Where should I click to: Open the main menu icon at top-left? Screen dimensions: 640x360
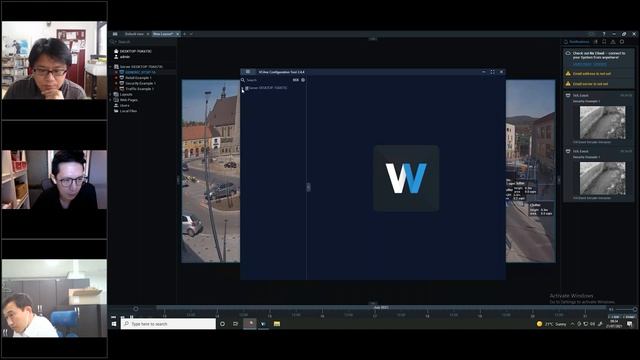[x=115, y=34]
